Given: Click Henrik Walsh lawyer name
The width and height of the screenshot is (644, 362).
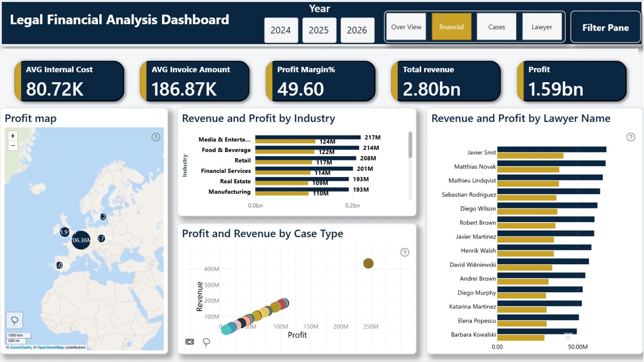Looking at the screenshot, I should [478, 251].
